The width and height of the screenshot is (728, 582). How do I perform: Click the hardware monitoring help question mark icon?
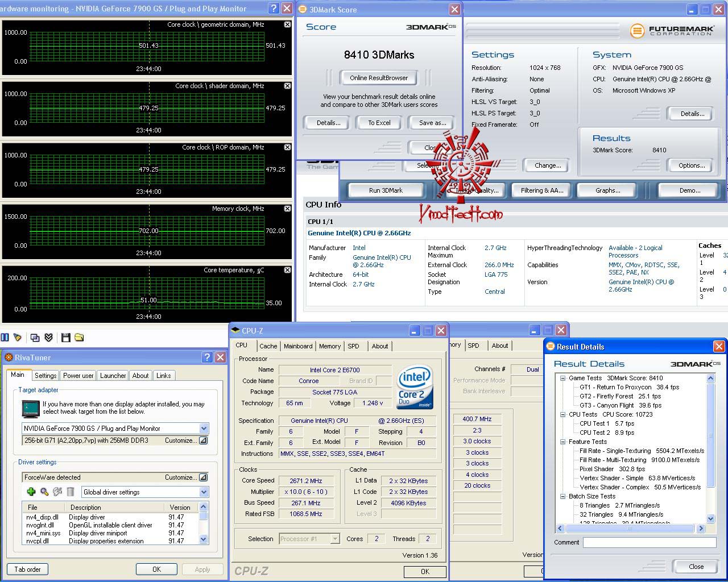pyautogui.click(x=274, y=9)
